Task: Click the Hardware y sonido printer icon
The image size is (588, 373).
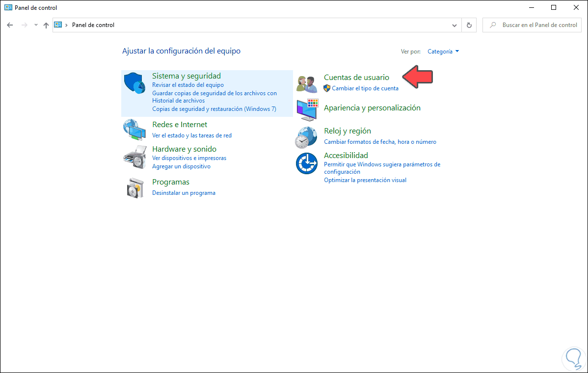Action: click(x=134, y=157)
